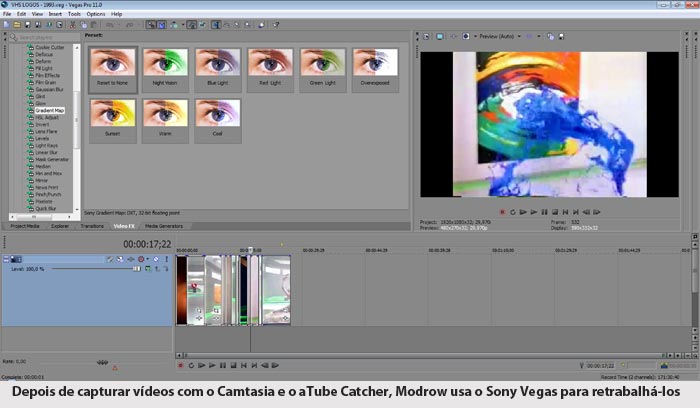Save preview snapshot to file
The width and height of the screenshot is (700, 408).
[561, 37]
